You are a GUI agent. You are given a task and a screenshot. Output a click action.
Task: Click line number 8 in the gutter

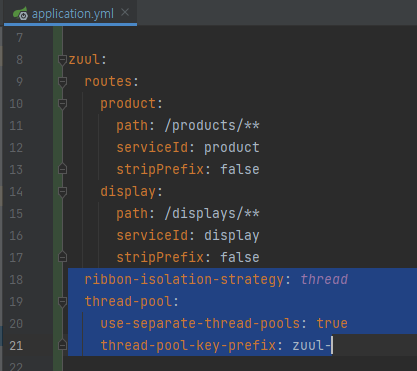pyautogui.click(x=20, y=60)
